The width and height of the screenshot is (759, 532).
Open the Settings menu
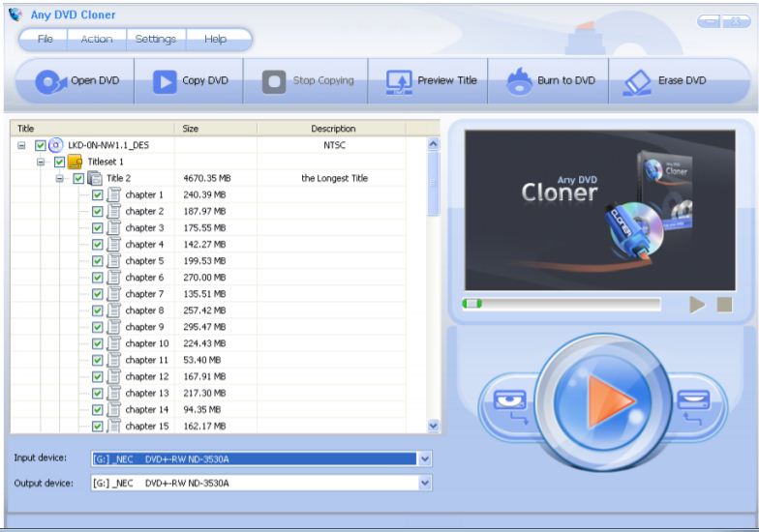[155, 39]
